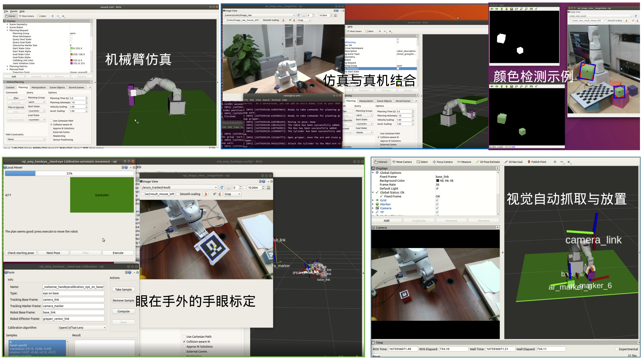Click the Robot Effector Frame input field
The image size is (644, 362).
click(73, 319)
